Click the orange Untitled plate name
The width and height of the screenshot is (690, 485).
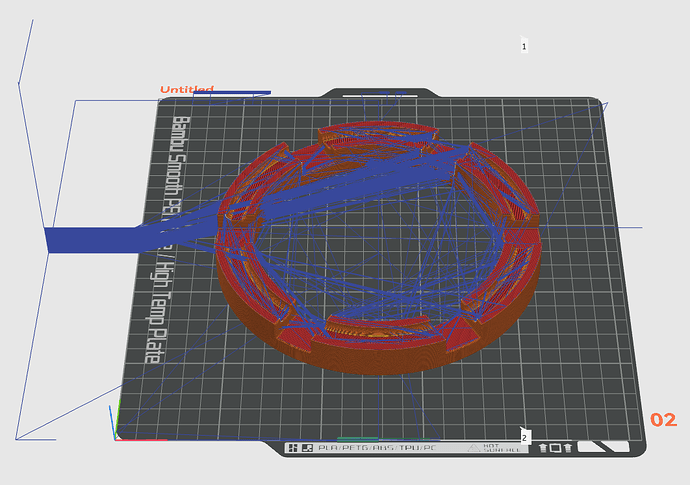pos(187,89)
